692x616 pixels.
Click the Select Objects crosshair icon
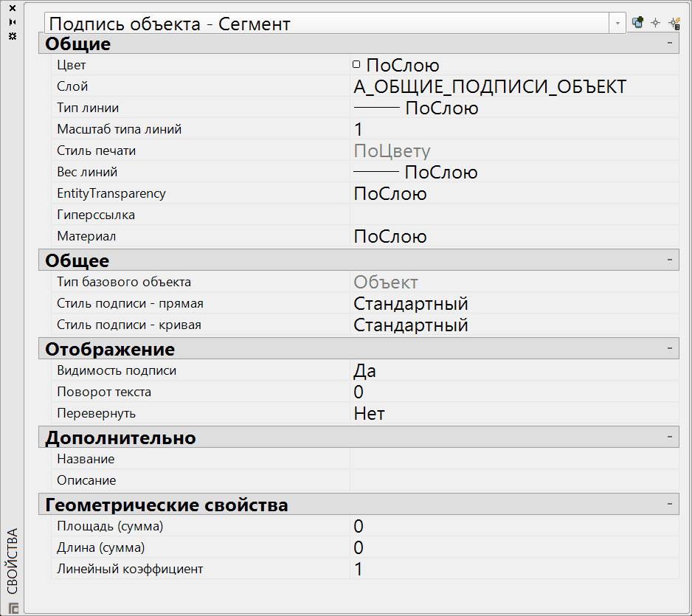coord(655,23)
